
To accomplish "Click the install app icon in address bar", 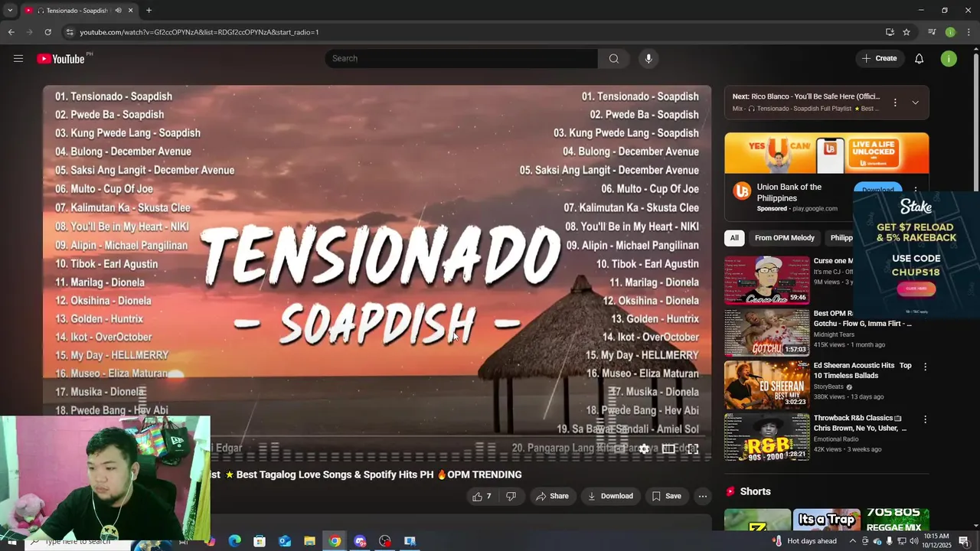I will (x=890, y=32).
